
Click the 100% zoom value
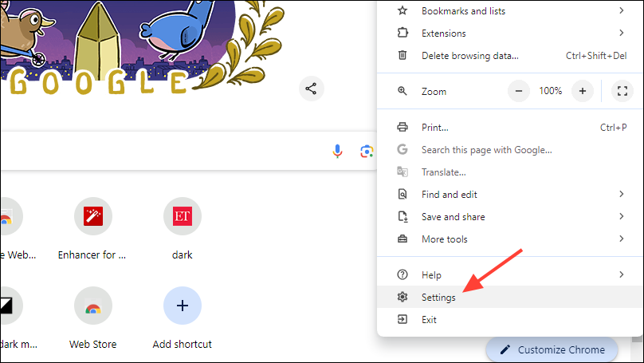[551, 91]
